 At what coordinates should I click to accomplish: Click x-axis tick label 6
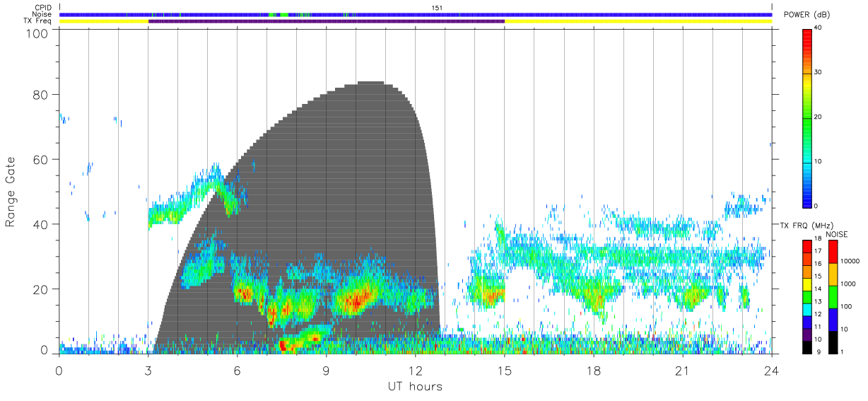pos(237,370)
